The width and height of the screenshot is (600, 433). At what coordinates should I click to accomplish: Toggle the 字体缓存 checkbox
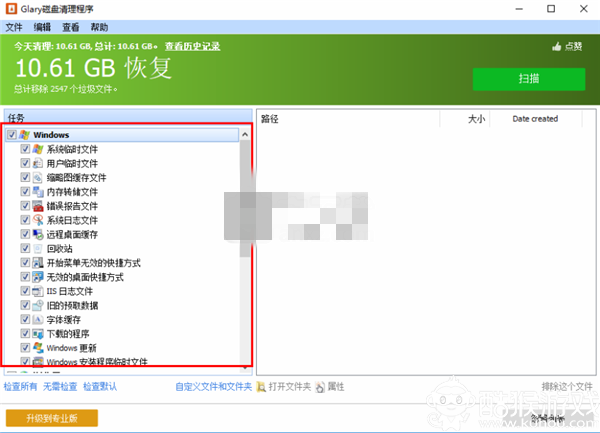(25, 319)
